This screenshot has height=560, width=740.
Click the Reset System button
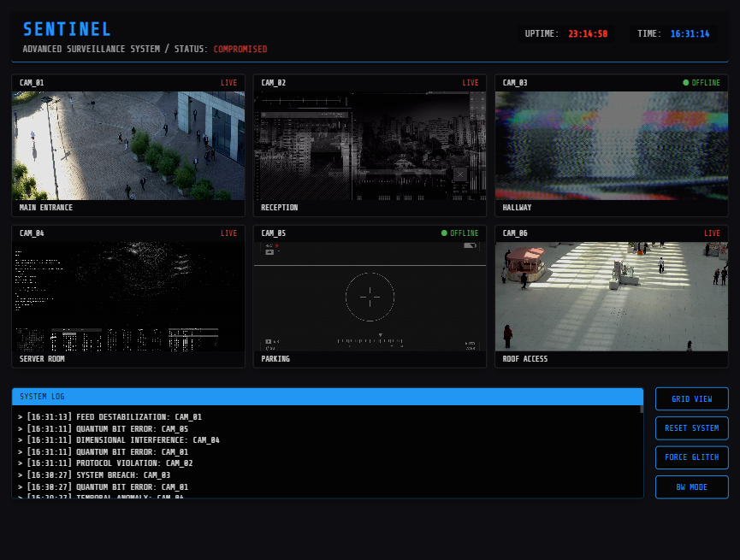(x=691, y=428)
